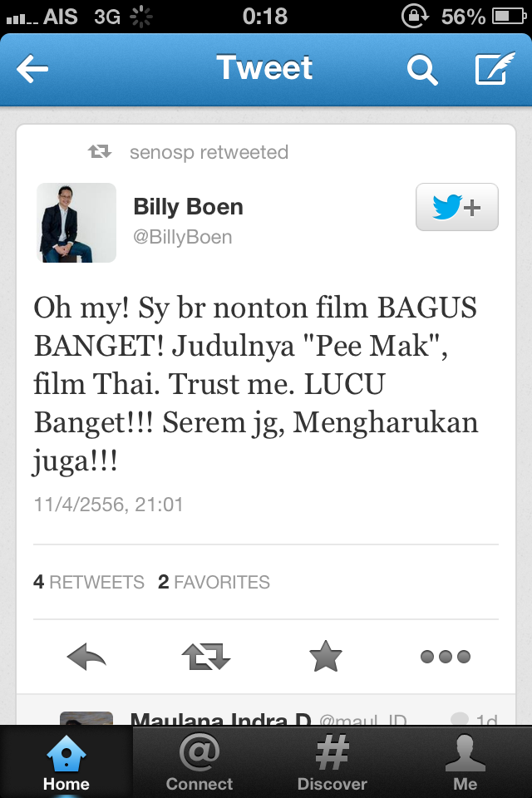Open more options three dots

[x=446, y=657]
